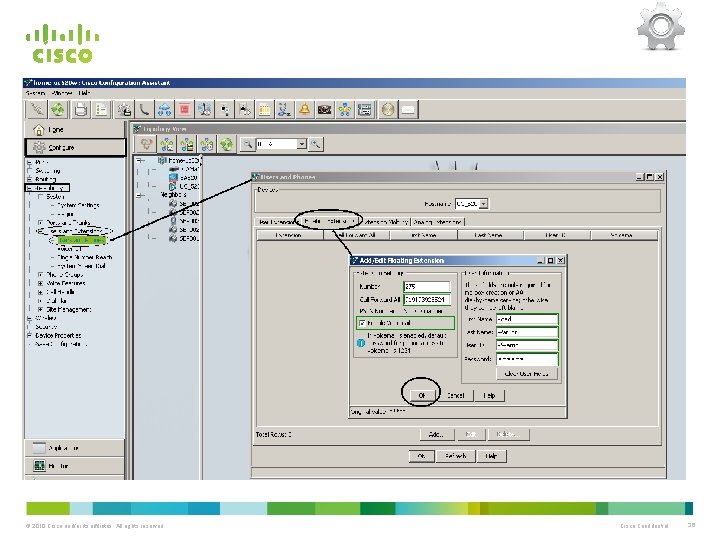Open the Window menu
This screenshot has height=540, width=720.
point(62,93)
